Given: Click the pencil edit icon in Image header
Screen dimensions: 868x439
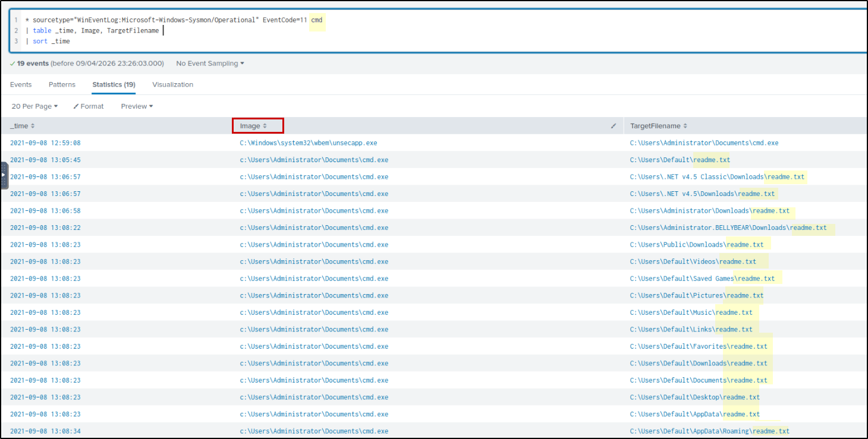Looking at the screenshot, I should [x=614, y=126].
